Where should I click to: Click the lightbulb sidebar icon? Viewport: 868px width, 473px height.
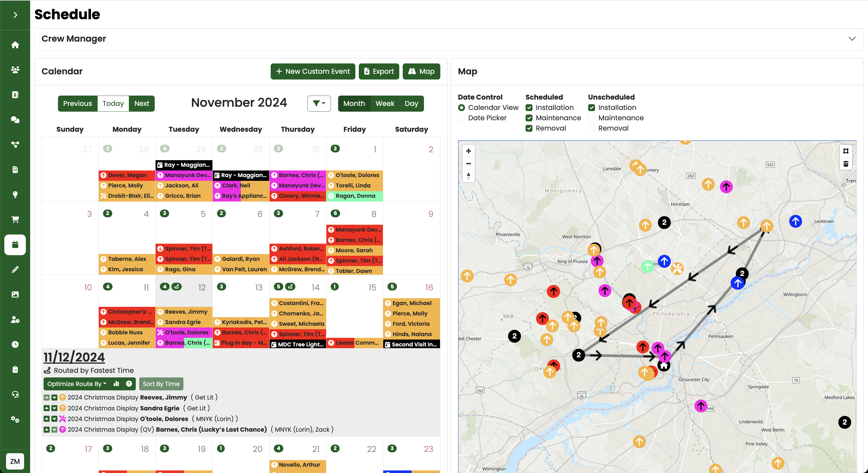pos(15,194)
